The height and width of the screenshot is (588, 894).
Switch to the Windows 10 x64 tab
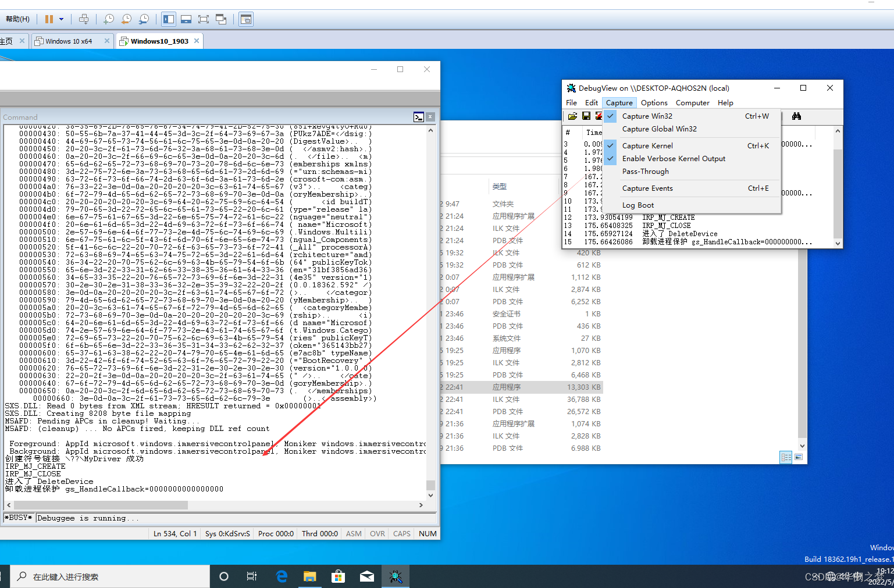pyautogui.click(x=69, y=41)
